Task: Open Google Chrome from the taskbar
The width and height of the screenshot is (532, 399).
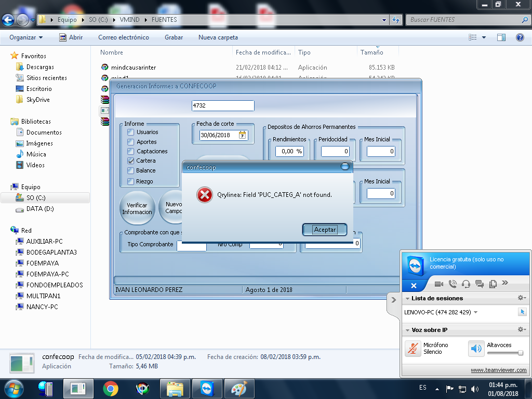Action: (110, 388)
